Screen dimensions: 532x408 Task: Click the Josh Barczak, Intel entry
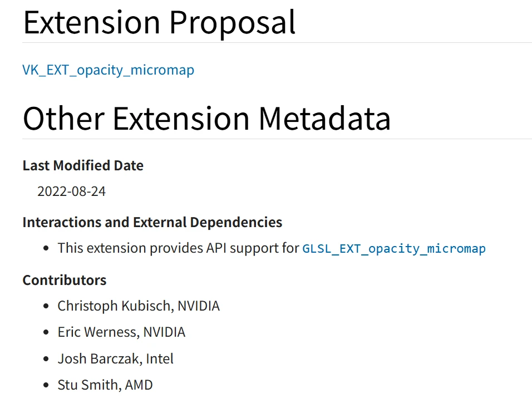(115, 358)
